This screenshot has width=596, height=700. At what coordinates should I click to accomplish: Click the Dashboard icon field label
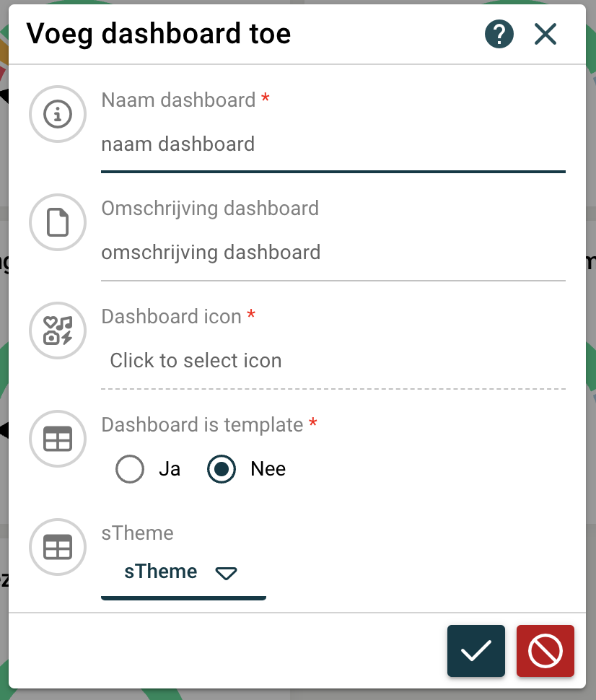172,317
